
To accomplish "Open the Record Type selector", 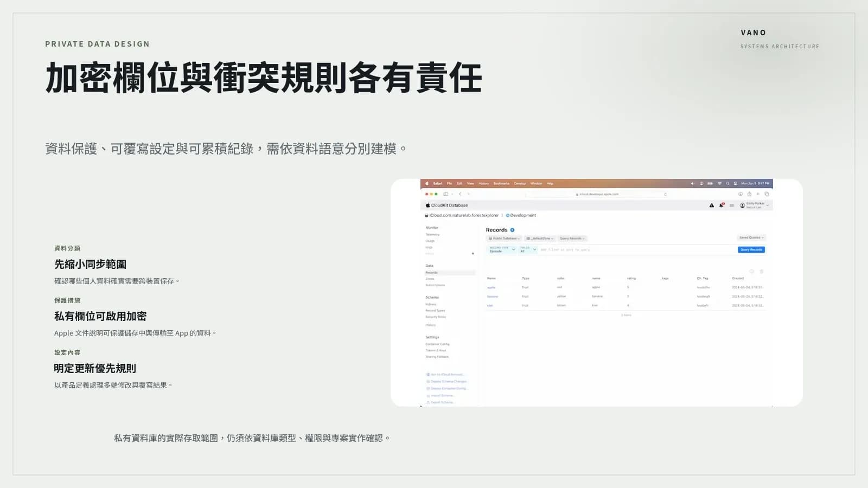I will pyautogui.click(x=502, y=249).
